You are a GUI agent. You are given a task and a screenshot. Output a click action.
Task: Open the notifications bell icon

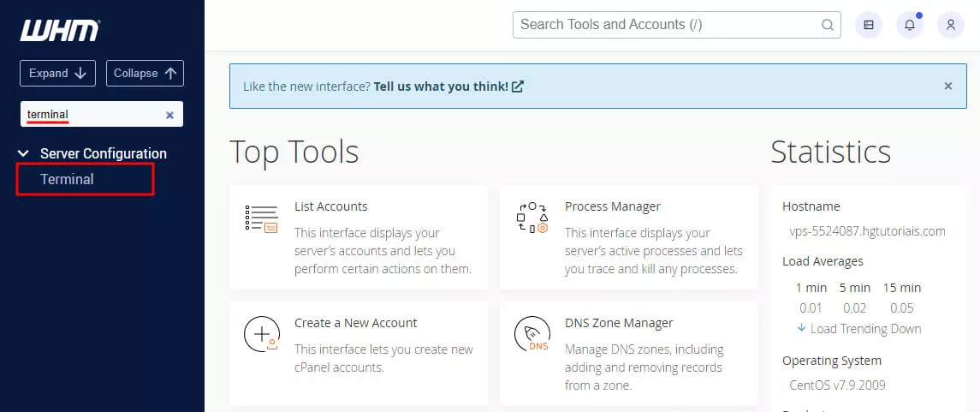[x=909, y=25]
